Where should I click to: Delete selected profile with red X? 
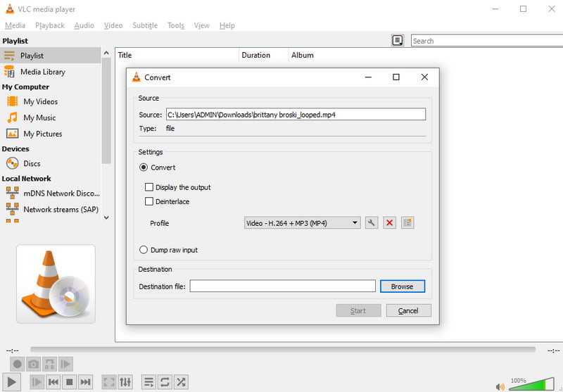(389, 223)
